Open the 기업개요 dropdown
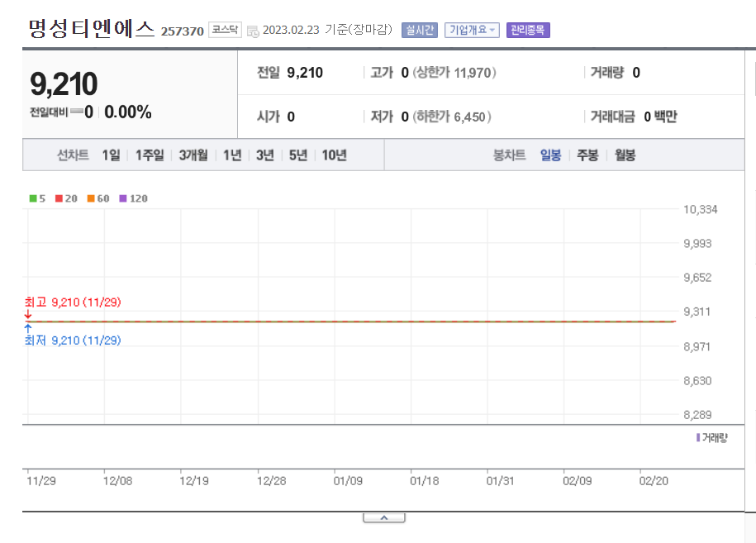 coord(472,30)
